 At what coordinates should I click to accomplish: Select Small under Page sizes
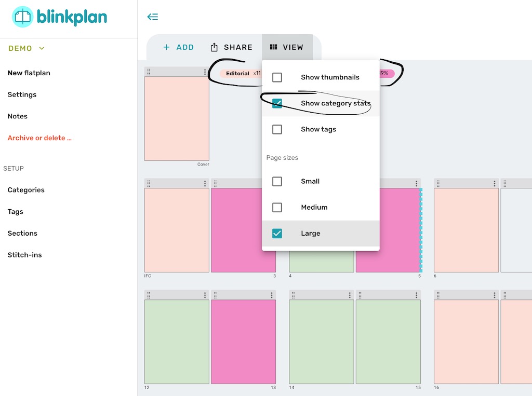(x=277, y=181)
